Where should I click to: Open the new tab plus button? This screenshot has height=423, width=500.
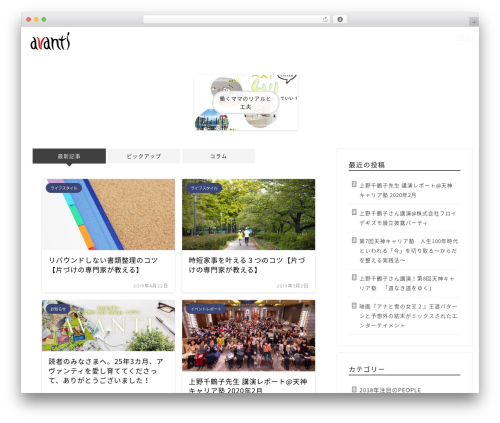pos(474,22)
